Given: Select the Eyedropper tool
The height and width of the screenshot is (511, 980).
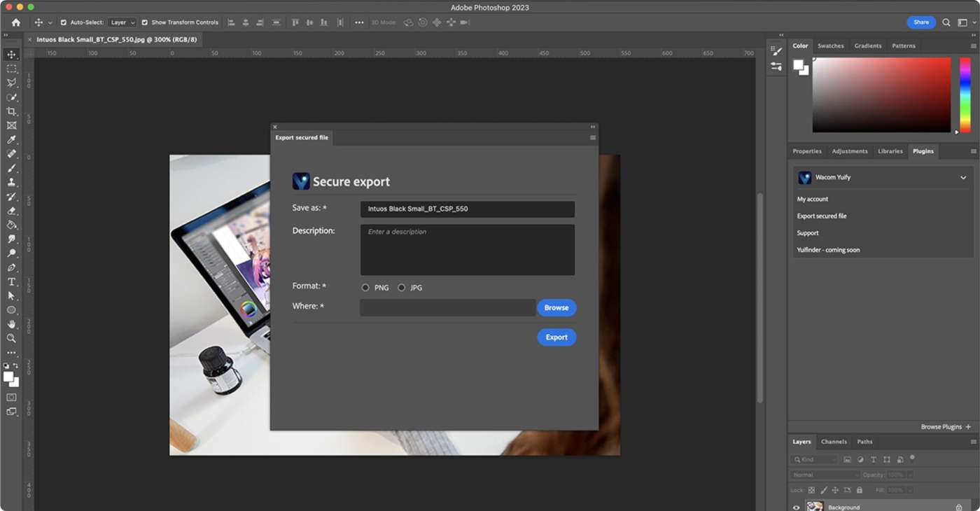Looking at the screenshot, I should [x=11, y=140].
